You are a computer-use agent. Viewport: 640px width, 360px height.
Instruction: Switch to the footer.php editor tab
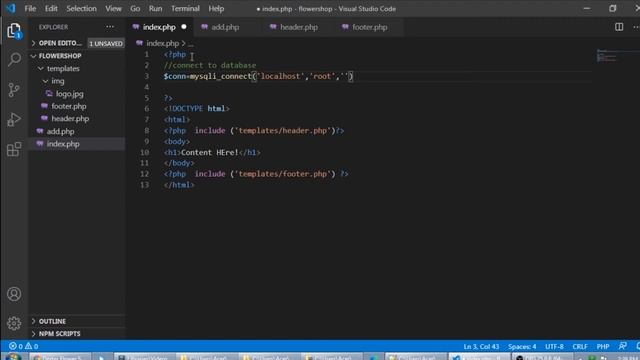[x=370, y=27]
